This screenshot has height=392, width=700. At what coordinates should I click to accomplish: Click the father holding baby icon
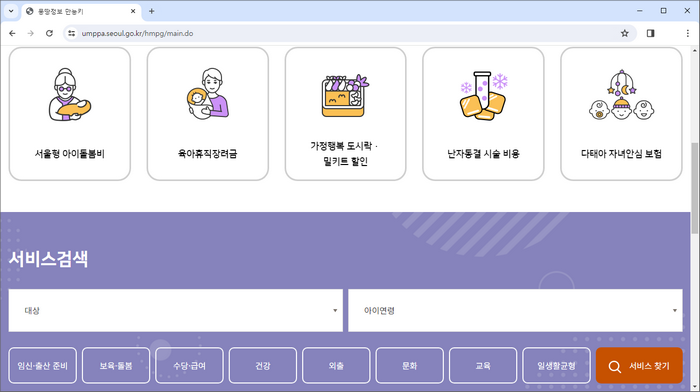coord(208,94)
